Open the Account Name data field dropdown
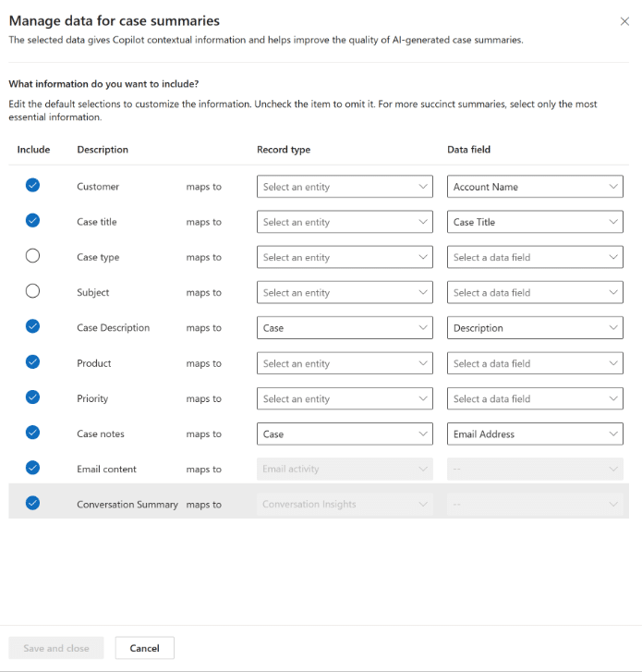Image resolution: width=642 pixels, height=672 pixels. coord(535,187)
